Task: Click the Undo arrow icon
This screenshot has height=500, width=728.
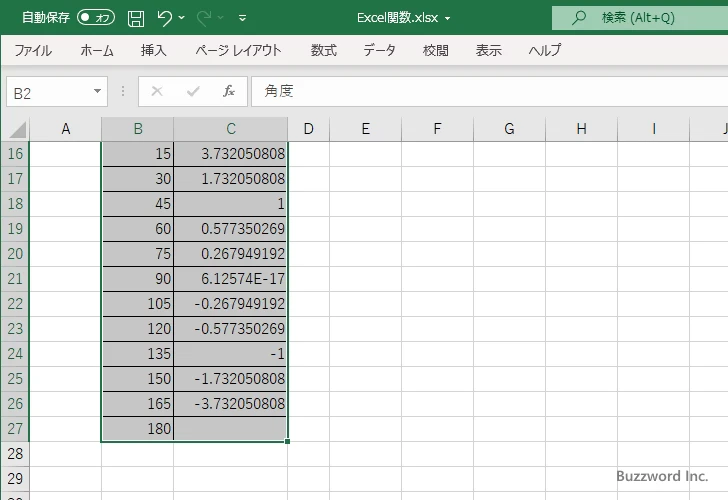Action: click(164, 18)
